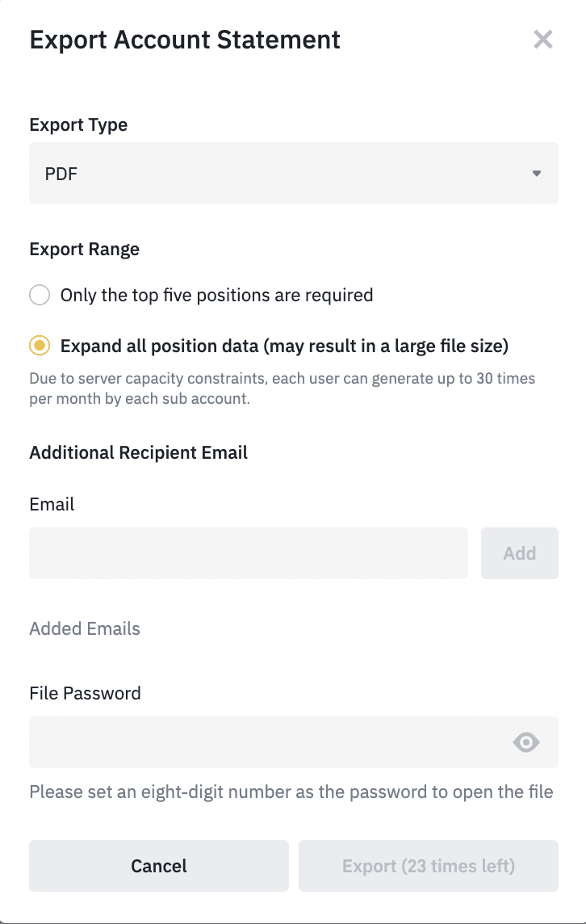Click Export (23 times left) button
Viewport: 586px width, 924px height.
pyautogui.click(x=428, y=866)
